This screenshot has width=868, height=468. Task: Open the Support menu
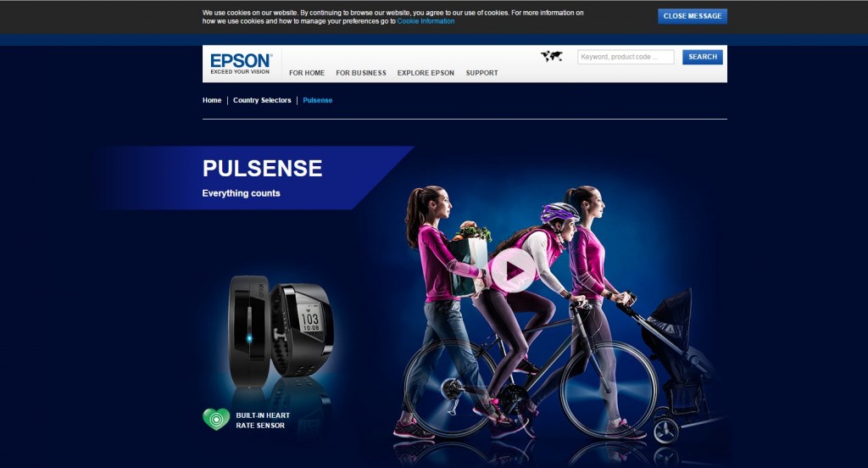pos(481,73)
